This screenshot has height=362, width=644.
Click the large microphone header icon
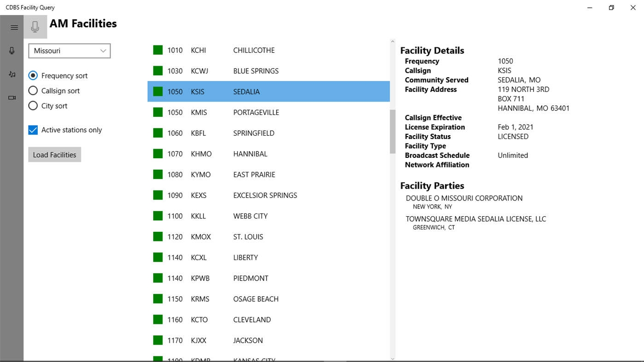35,27
